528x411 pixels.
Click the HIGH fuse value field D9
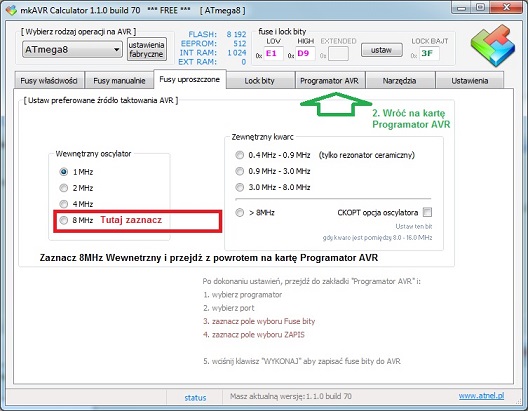click(305, 53)
